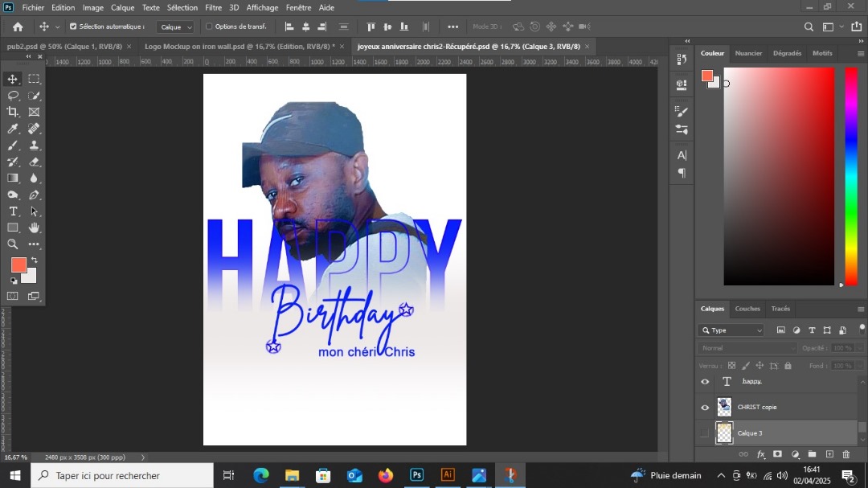This screenshot has height=488, width=868.
Task: Open the Type layer filter dropdown
Action: pos(731,330)
